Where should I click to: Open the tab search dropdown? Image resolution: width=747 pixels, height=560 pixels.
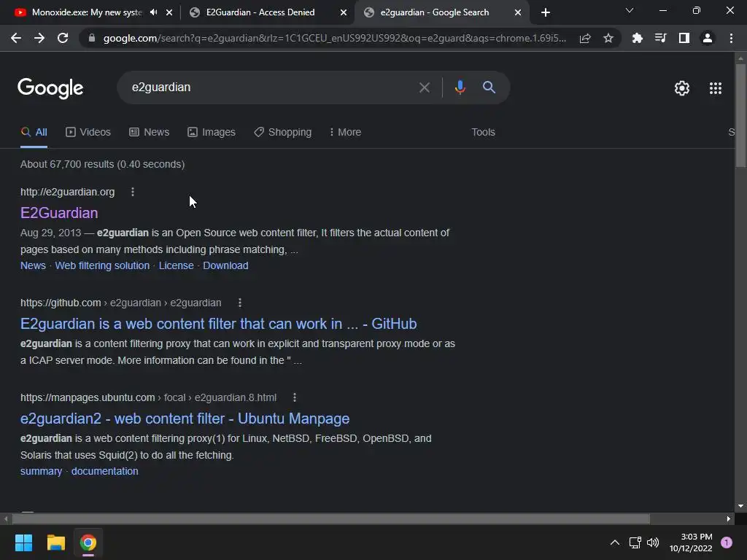[630, 10]
